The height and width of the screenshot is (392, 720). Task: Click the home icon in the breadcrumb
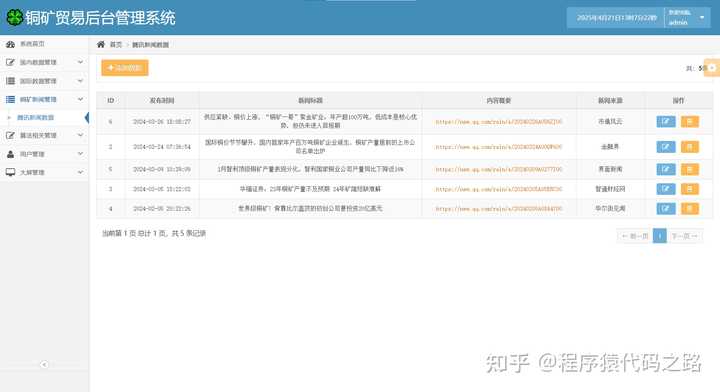tap(101, 45)
